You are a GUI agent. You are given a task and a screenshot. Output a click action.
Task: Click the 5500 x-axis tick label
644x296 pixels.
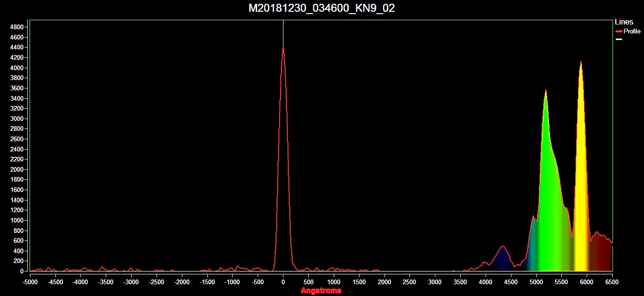coord(561,282)
